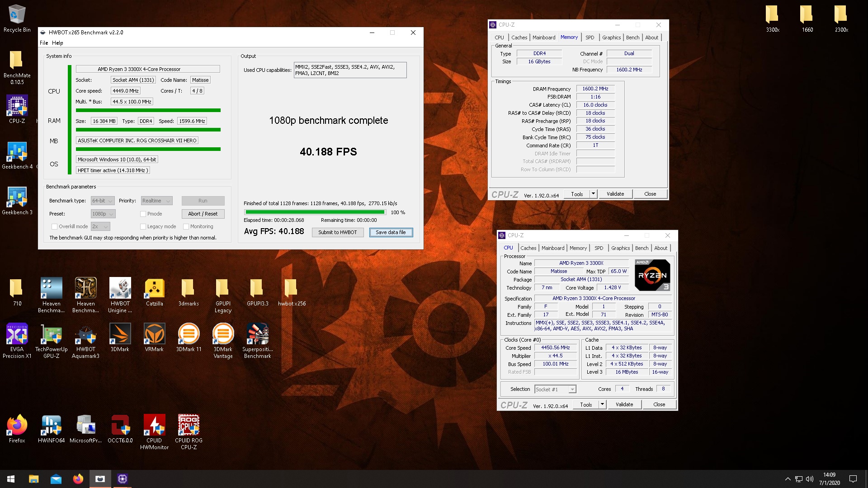Click the used CPU capabilities text box
868x488 pixels.
(350, 70)
